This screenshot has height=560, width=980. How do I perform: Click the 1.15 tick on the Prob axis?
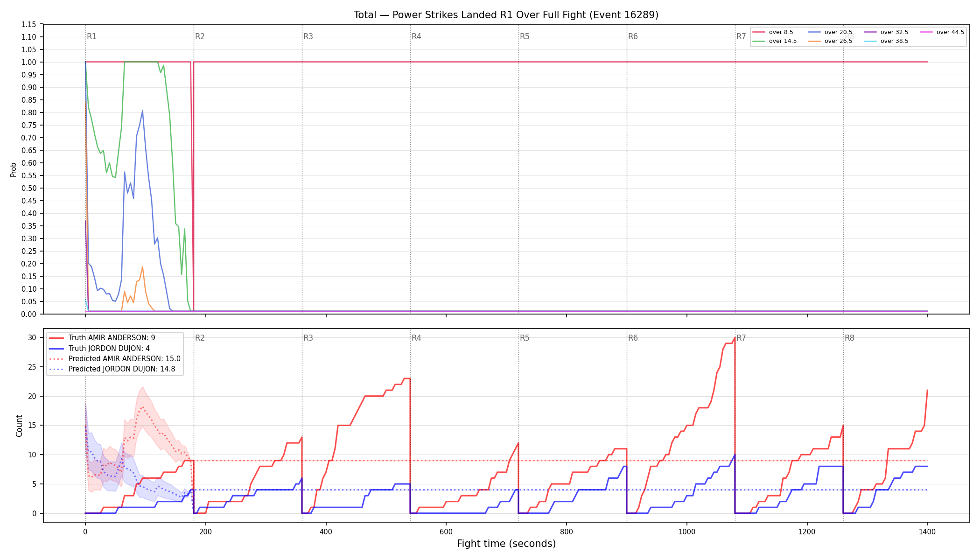click(28, 24)
